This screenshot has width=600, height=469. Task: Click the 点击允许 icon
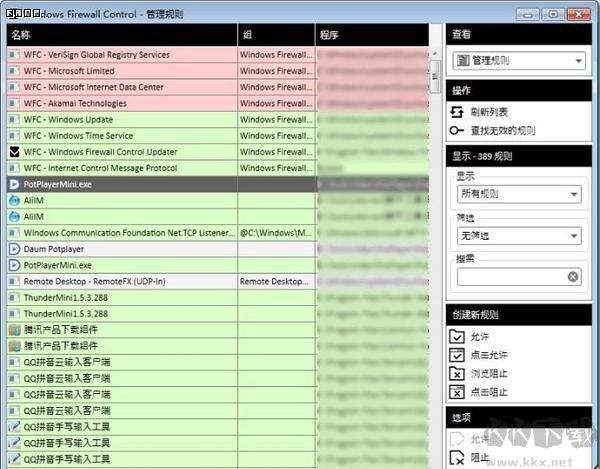457,355
